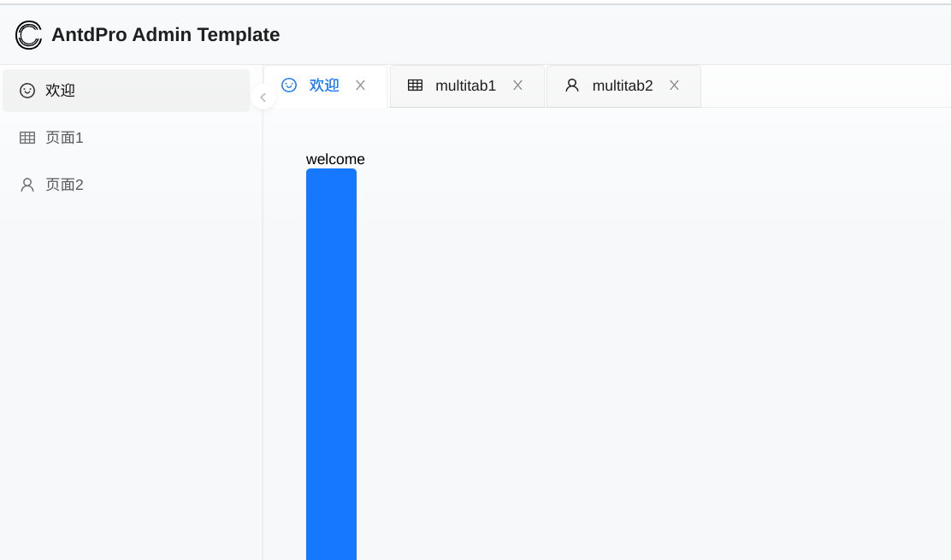Viewport: 951px width, 560px height.
Task: Close the multitab2 tab
Action: [x=674, y=85]
